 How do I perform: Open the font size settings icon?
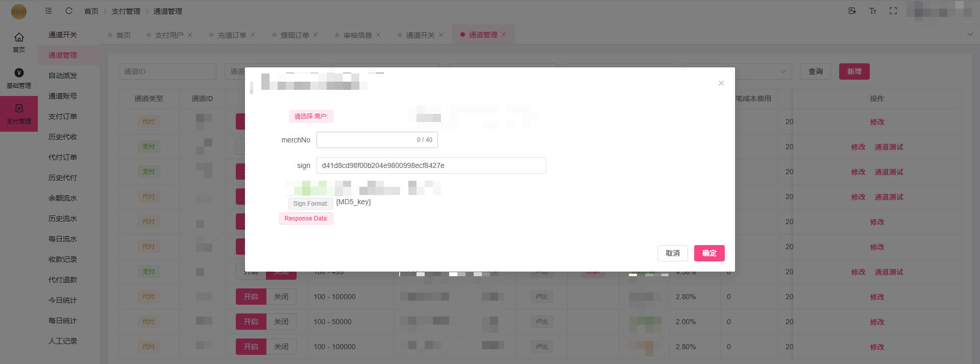873,11
